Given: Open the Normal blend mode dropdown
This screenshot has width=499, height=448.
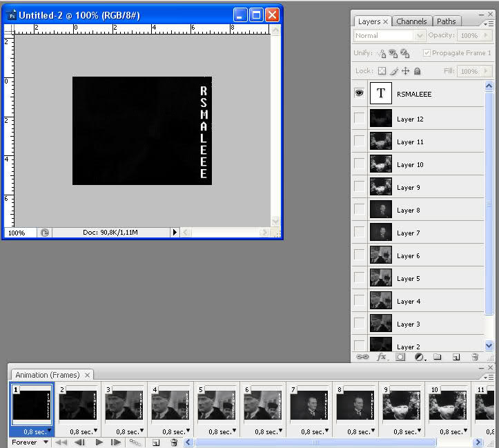Looking at the screenshot, I should [x=390, y=35].
